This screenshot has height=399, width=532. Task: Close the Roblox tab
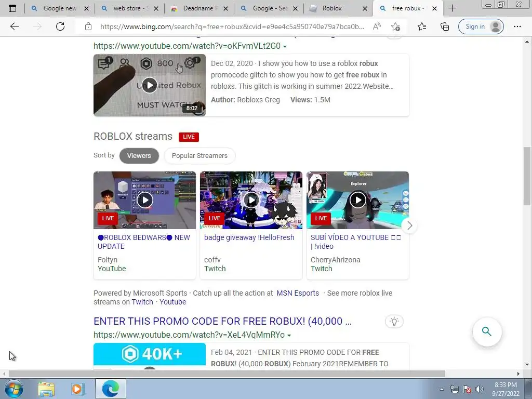pos(365,8)
